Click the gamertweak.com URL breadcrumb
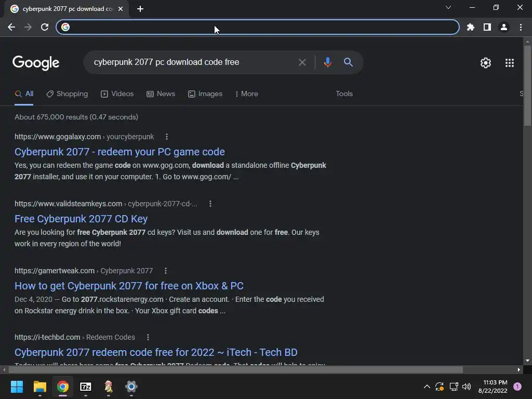 point(84,271)
